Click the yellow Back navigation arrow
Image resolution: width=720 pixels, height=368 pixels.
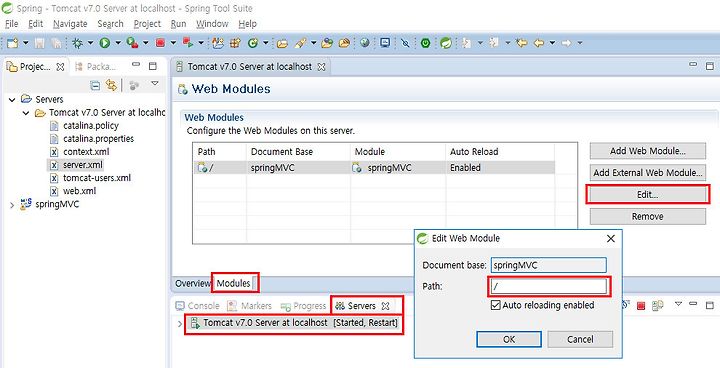click(539, 43)
